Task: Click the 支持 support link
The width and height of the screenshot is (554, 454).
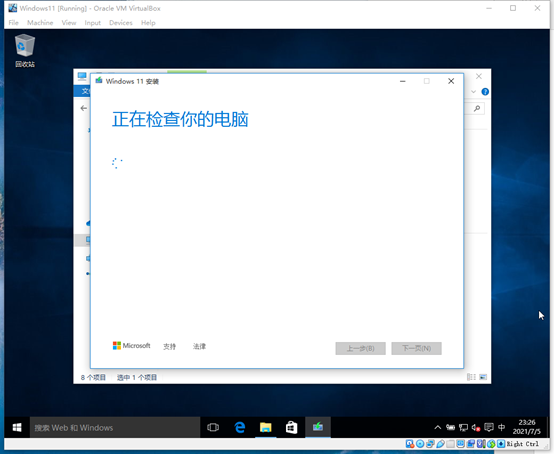Action: click(x=169, y=346)
